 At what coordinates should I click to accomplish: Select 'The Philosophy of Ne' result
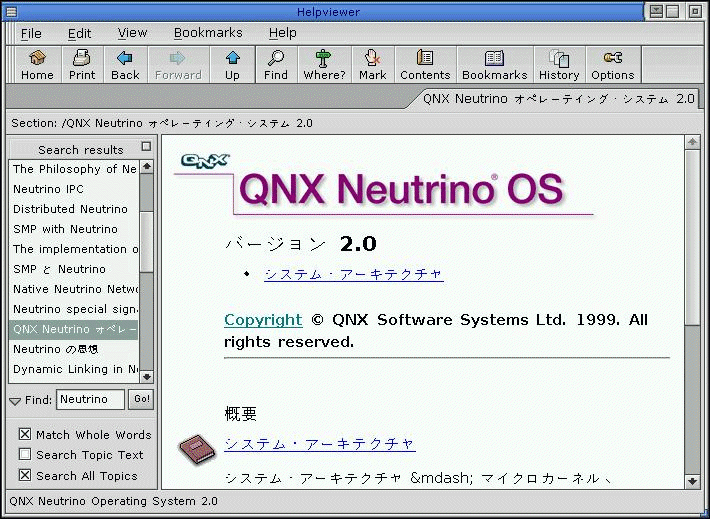74,169
